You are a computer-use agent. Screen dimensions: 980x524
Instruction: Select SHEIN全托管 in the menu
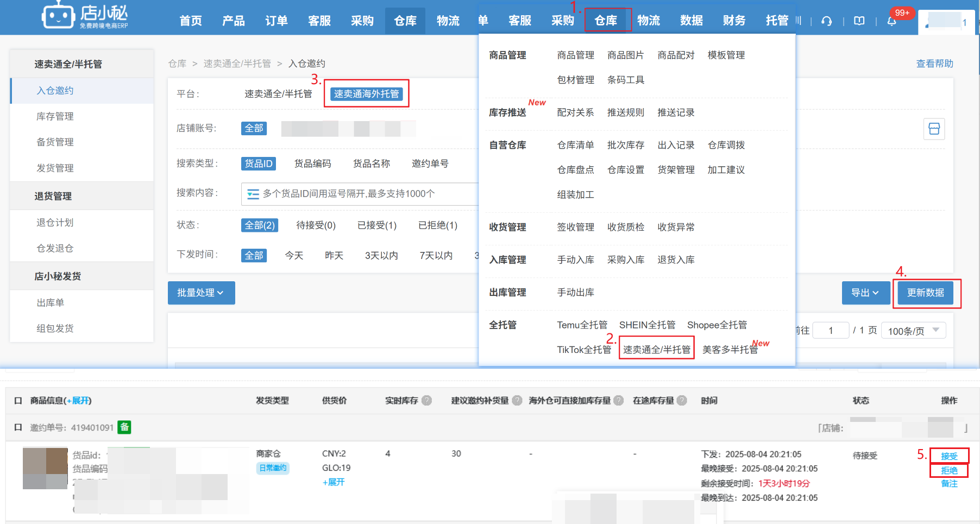(648, 325)
